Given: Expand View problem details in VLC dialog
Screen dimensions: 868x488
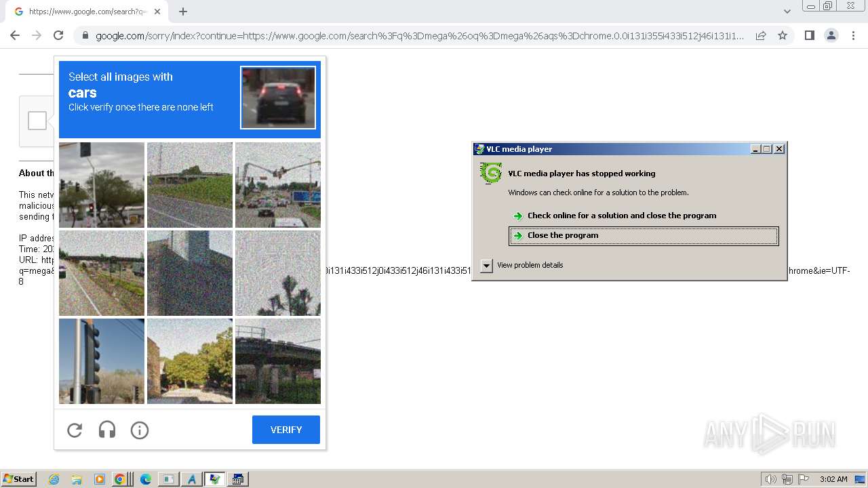Looking at the screenshot, I should pyautogui.click(x=486, y=265).
